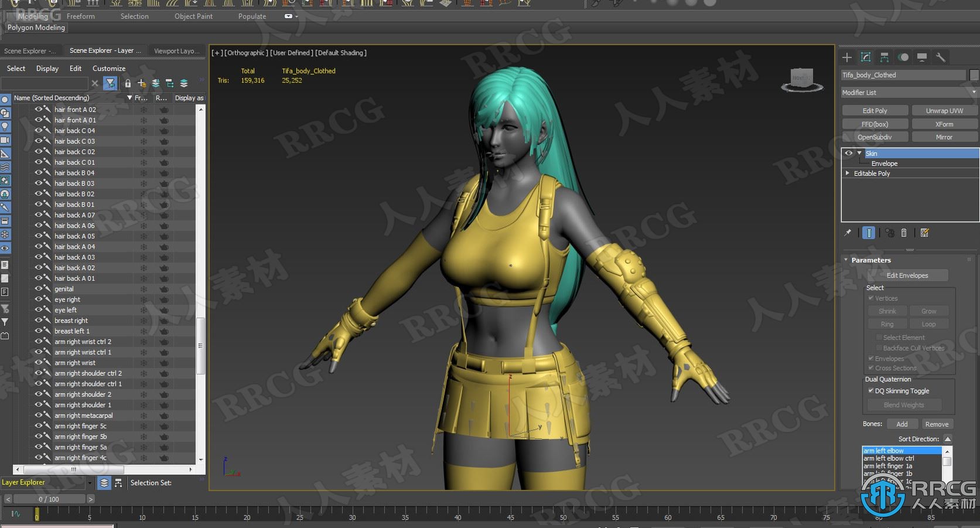Click the Edit Envelopes button
The height and width of the screenshot is (528, 980).
pos(907,275)
